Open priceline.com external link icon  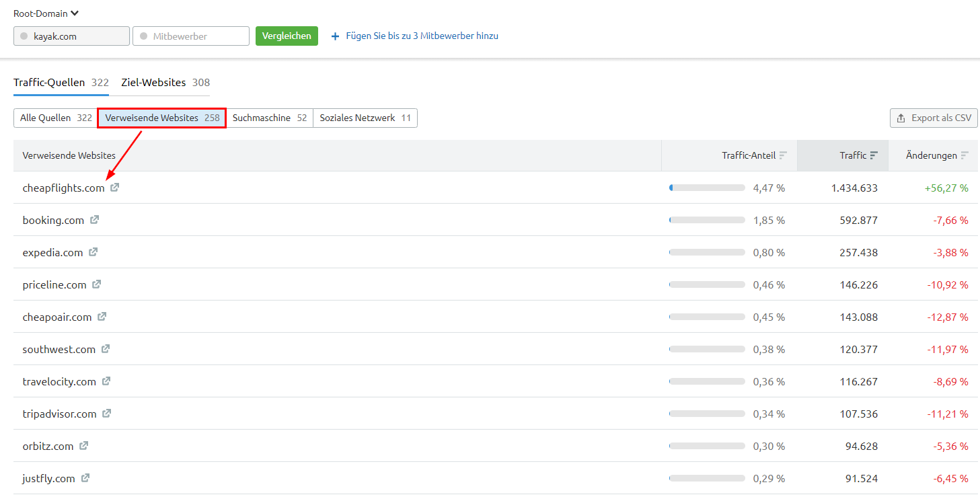(97, 284)
